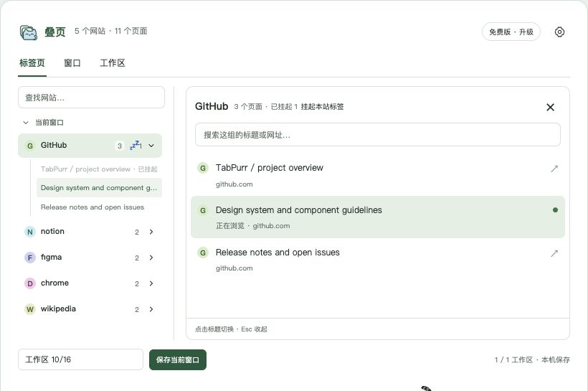Click '正在浏览 · github.com' subtitle
The width and height of the screenshot is (588, 391).
252,226
